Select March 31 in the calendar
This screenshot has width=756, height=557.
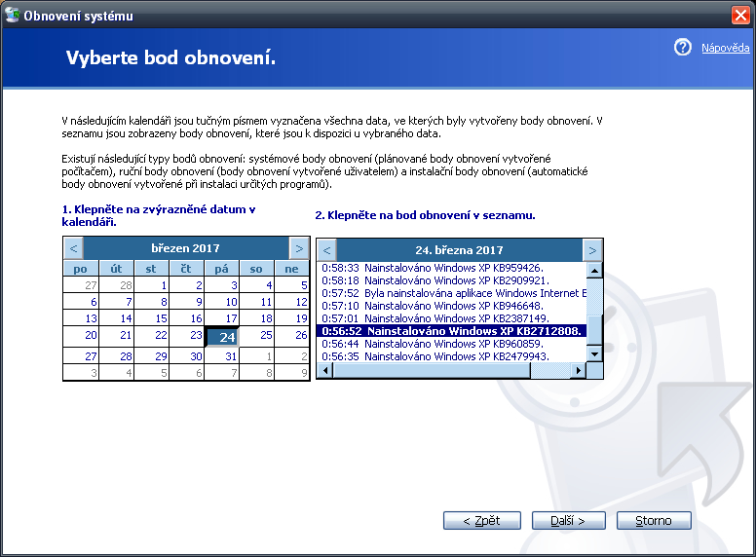pyautogui.click(x=222, y=356)
